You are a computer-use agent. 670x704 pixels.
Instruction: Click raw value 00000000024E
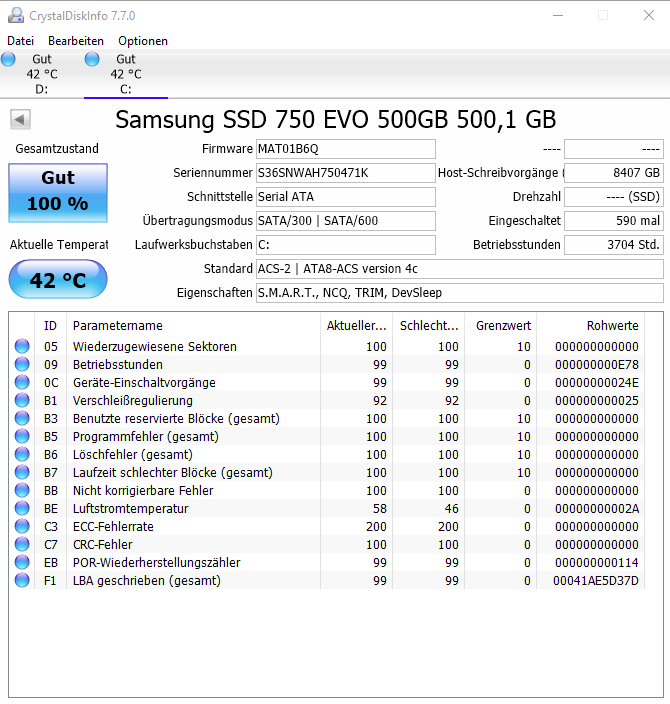[x=596, y=383]
